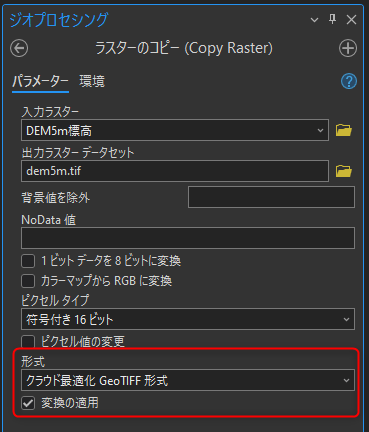Click the ラスターのコピー (Copy Raster) title
This screenshot has width=369, height=432.
tap(184, 48)
